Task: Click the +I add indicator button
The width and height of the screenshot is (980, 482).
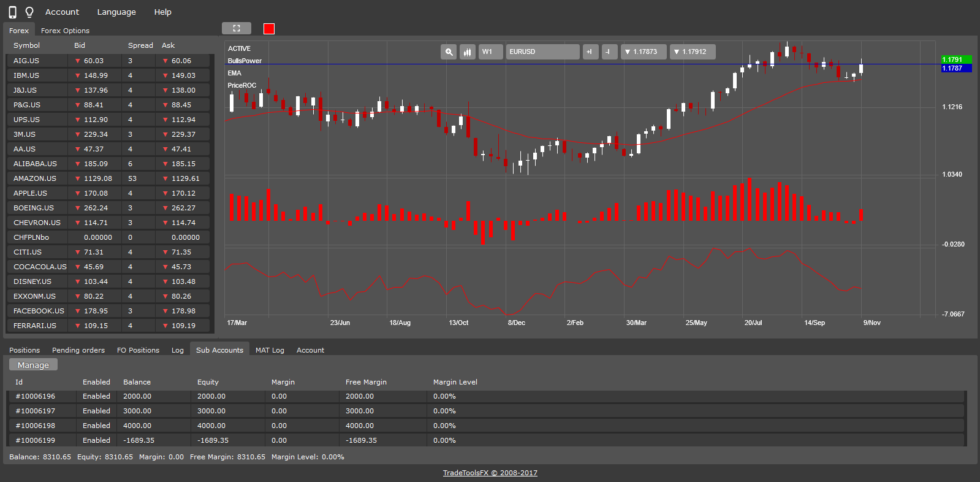Action: [x=590, y=52]
